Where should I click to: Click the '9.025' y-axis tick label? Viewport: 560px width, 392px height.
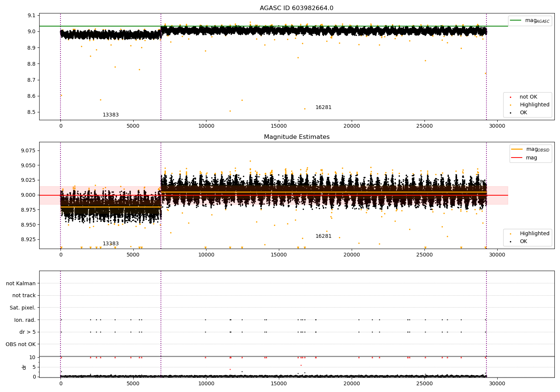[29, 180]
